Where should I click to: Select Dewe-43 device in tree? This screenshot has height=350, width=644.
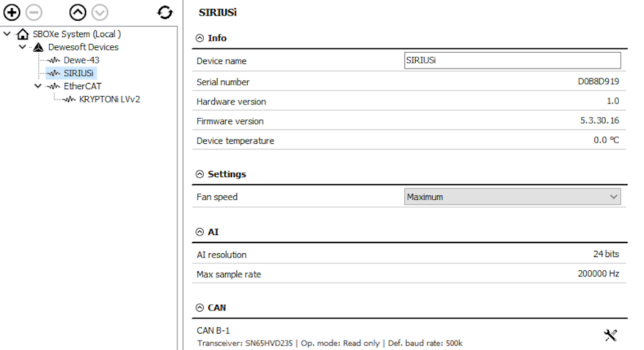tap(81, 60)
